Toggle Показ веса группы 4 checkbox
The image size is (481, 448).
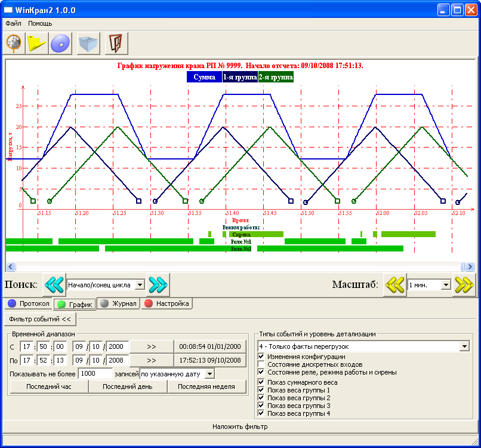(x=261, y=413)
